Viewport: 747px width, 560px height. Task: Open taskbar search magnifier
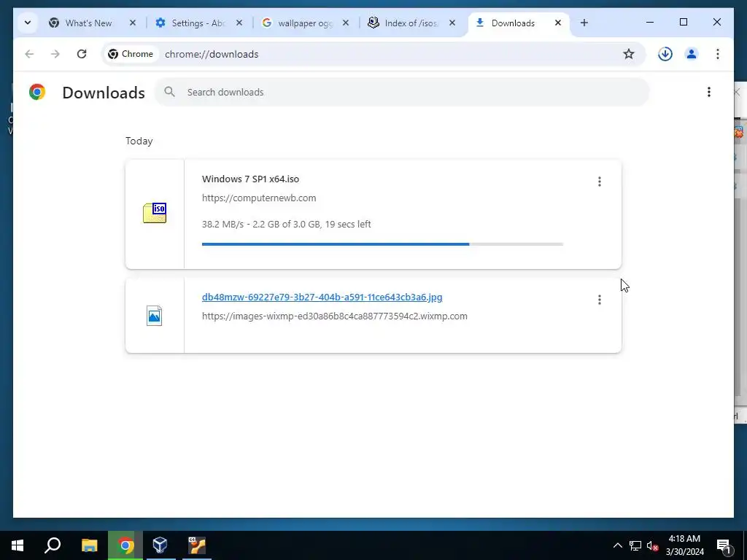pos(53,545)
